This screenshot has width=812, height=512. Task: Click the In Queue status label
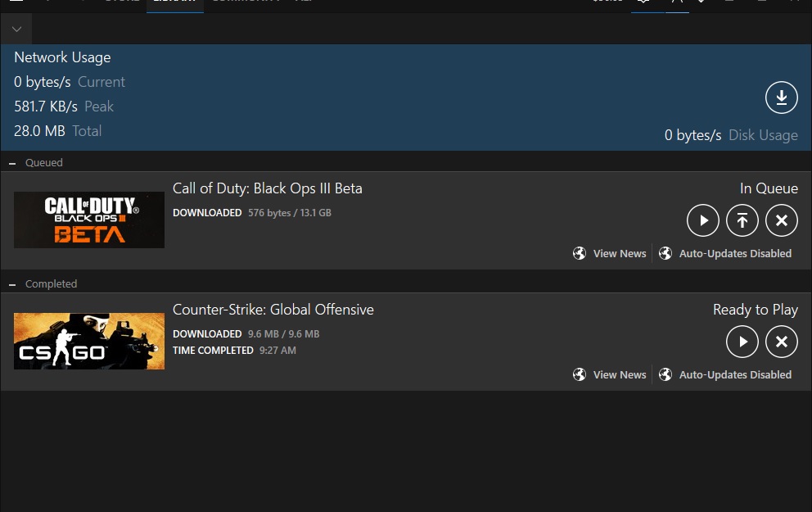coord(768,188)
